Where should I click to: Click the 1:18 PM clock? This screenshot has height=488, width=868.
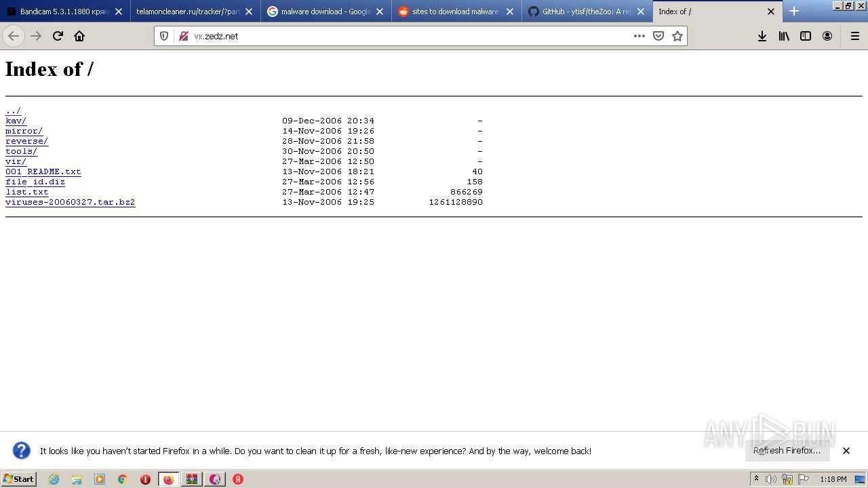coord(833,479)
